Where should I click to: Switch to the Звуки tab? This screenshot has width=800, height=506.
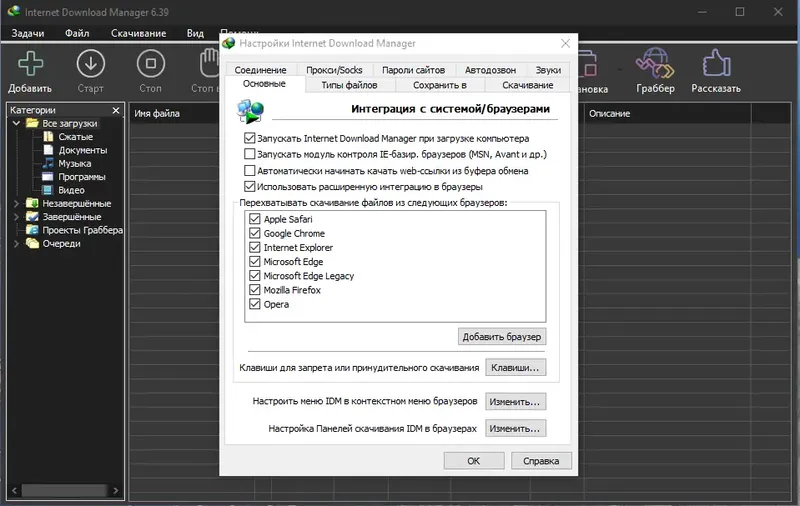548,70
